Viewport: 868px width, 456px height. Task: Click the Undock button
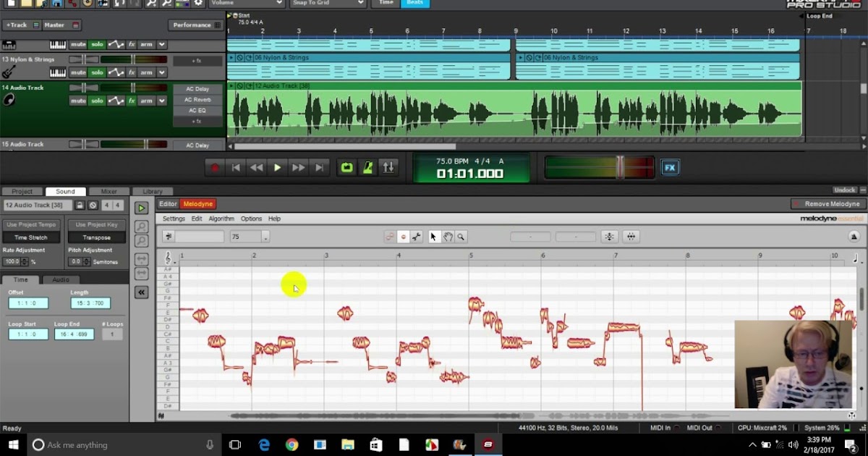845,190
